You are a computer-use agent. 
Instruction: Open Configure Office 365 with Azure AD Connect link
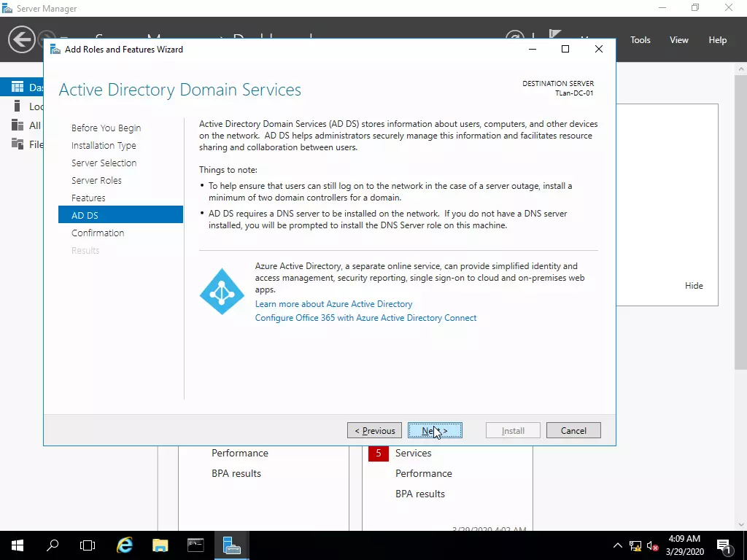pyautogui.click(x=365, y=318)
